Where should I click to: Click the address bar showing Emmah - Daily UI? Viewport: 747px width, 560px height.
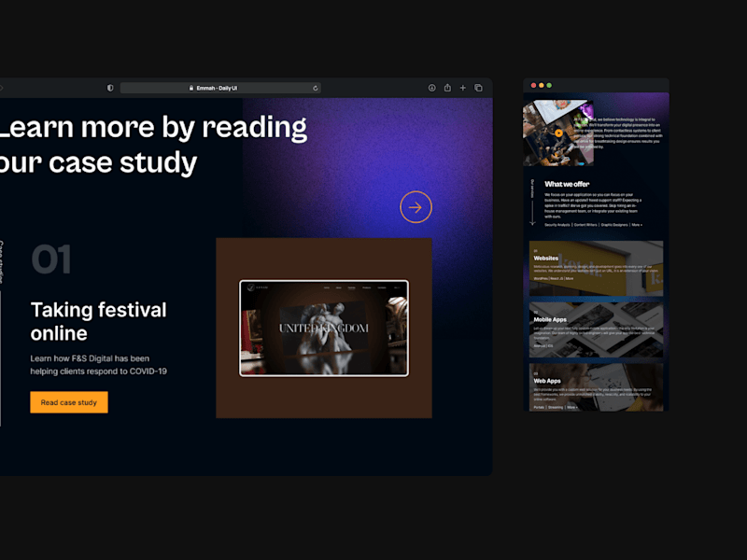(220, 88)
